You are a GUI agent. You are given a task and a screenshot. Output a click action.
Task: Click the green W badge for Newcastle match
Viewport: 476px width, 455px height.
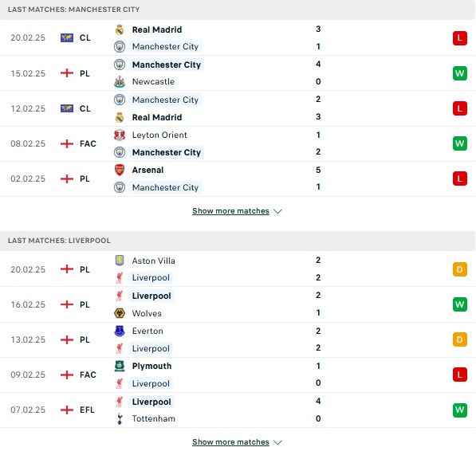(459, 73)
